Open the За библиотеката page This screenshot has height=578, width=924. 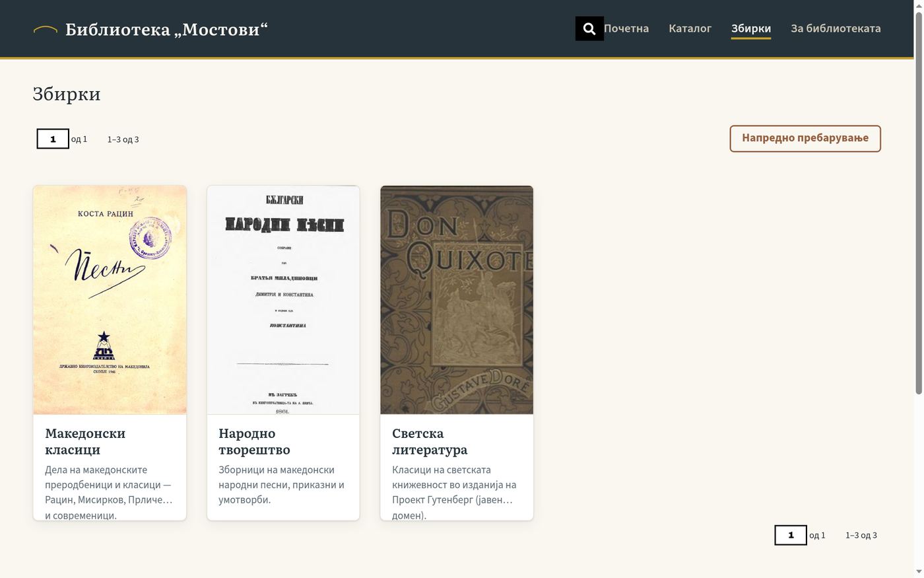coord(836,28)
